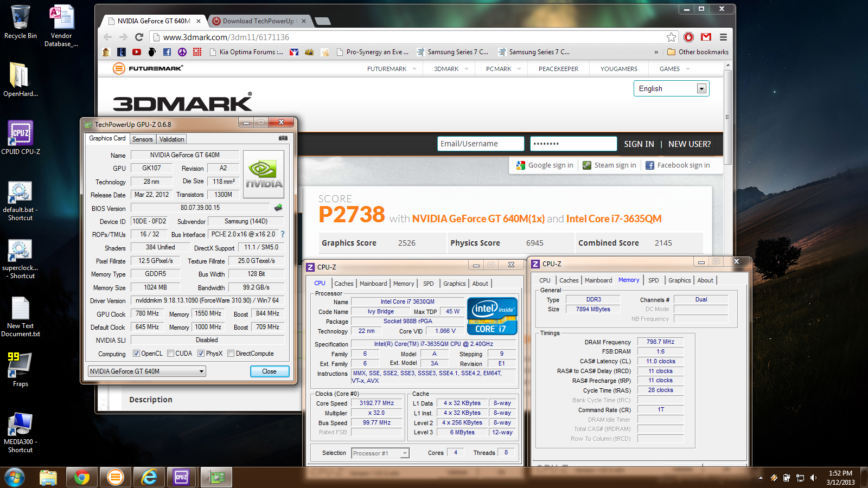Click Futuremark logo on page

pos(148,68)
